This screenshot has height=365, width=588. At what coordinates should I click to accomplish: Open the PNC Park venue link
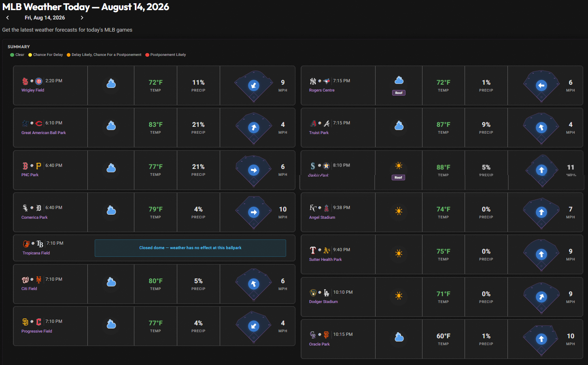30,175
